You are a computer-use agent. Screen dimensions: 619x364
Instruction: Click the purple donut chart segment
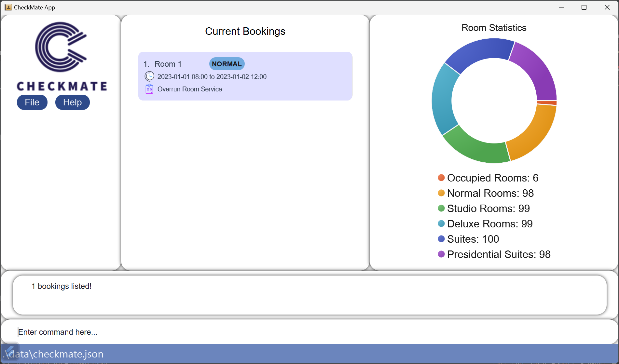537,70
